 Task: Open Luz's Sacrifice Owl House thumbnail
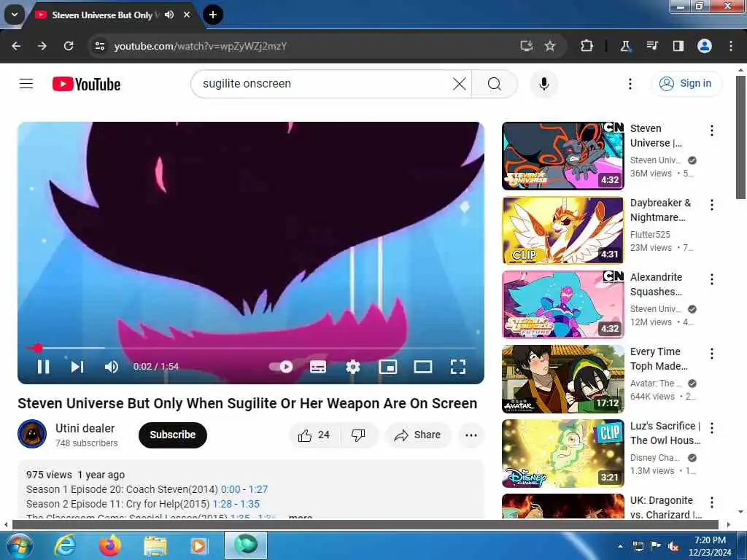[x=562, y=453]
